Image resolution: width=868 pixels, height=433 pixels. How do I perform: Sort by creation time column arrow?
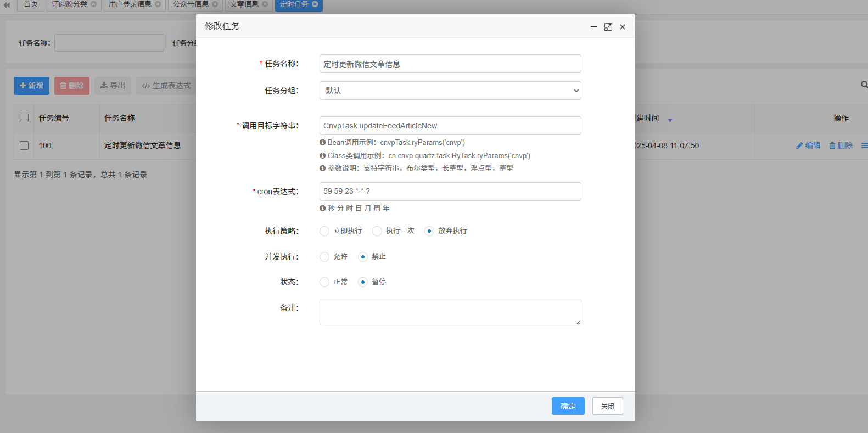tap(670, 120)
